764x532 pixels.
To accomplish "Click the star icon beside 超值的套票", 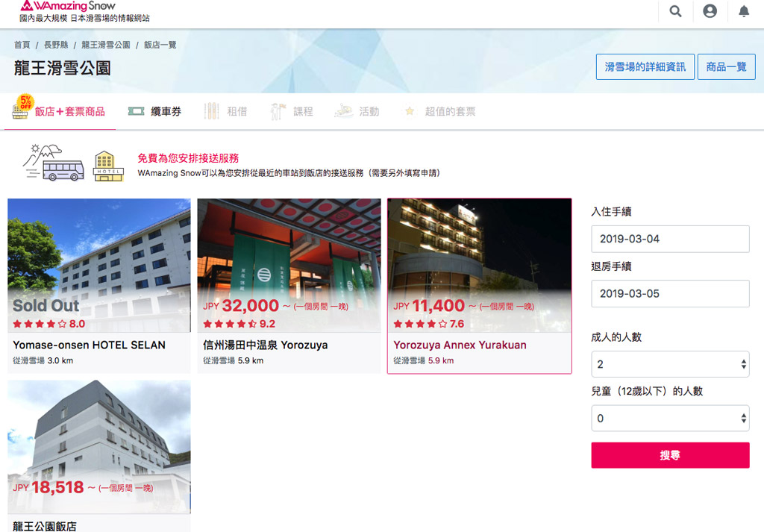I will point(409,111).
